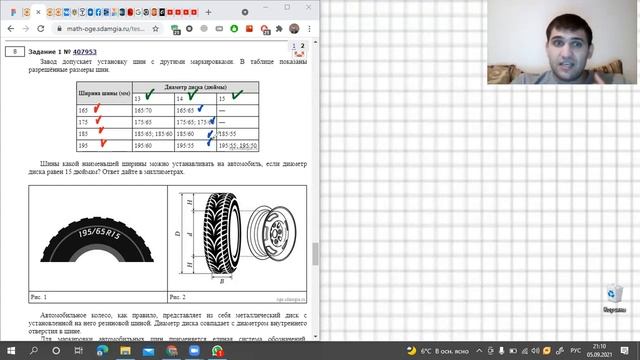
Task: Click the green circle extension icon
Action: coord(234,29)
